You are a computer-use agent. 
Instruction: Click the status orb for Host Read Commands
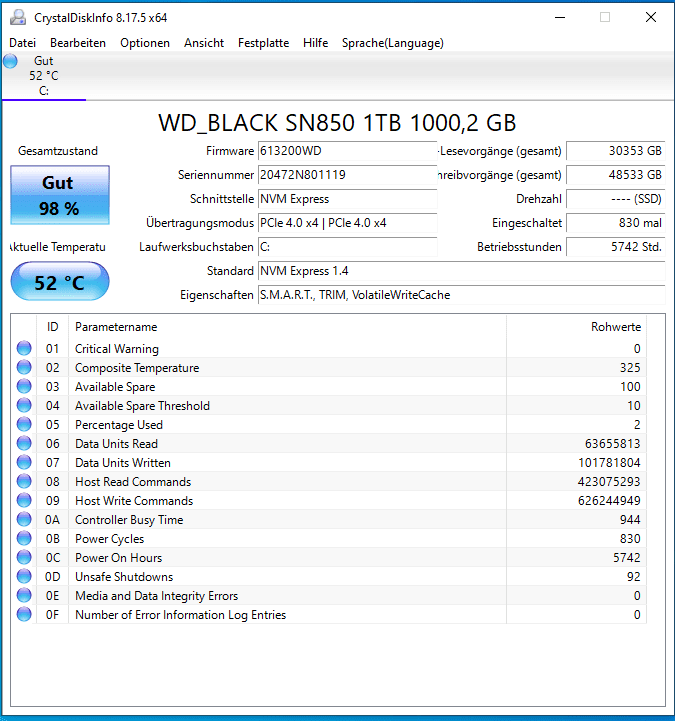click(24, 481)
